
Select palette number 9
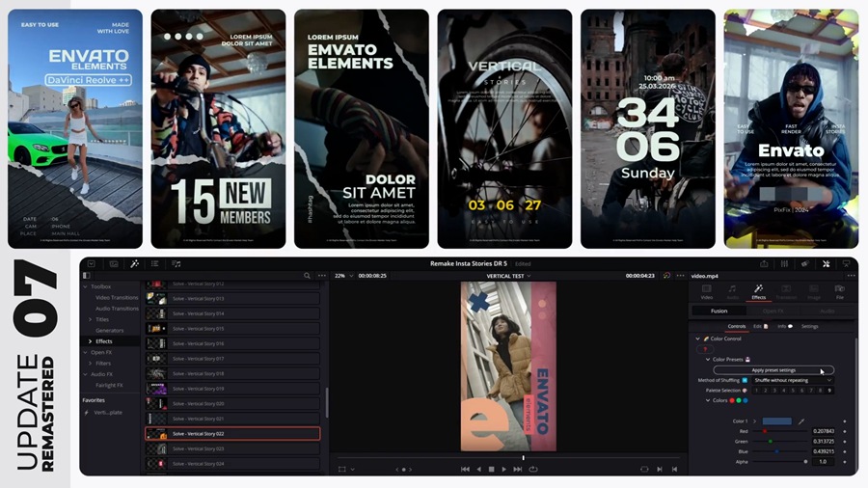(829, 391)
